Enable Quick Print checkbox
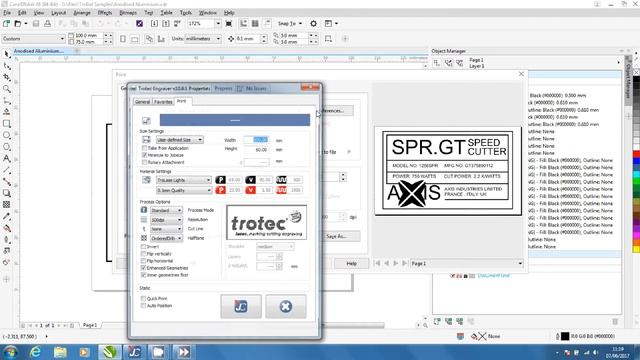This screenshot has height=360, width=640. click(x=143, y=298)
